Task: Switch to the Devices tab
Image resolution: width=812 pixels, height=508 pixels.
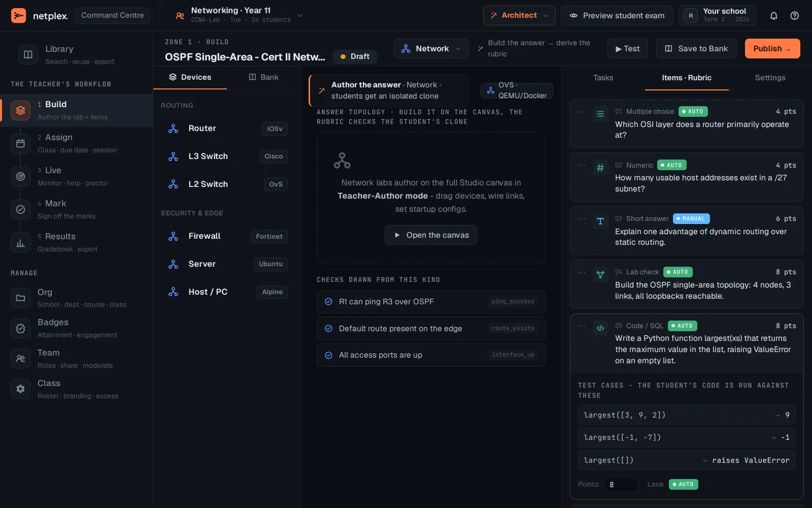Action: (x=190, y=77)
